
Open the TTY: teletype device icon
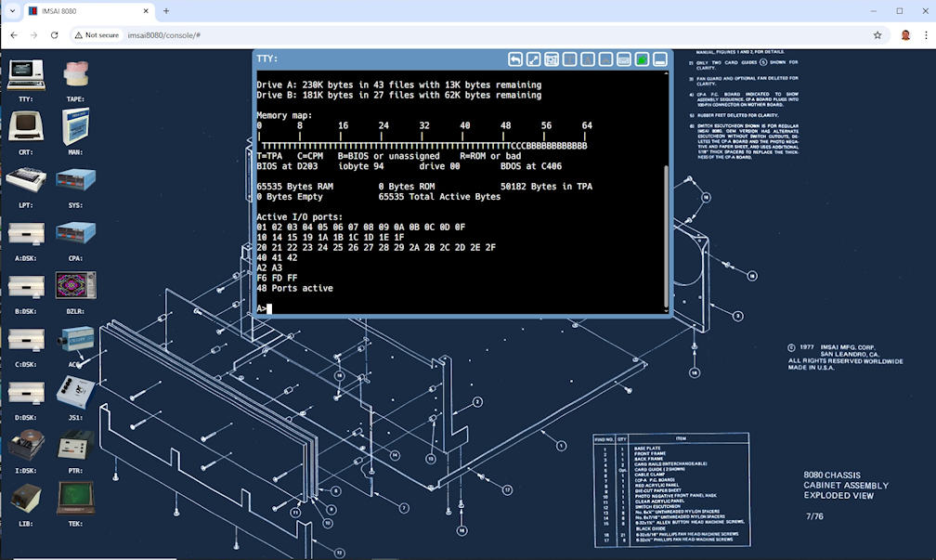[25, 75]
